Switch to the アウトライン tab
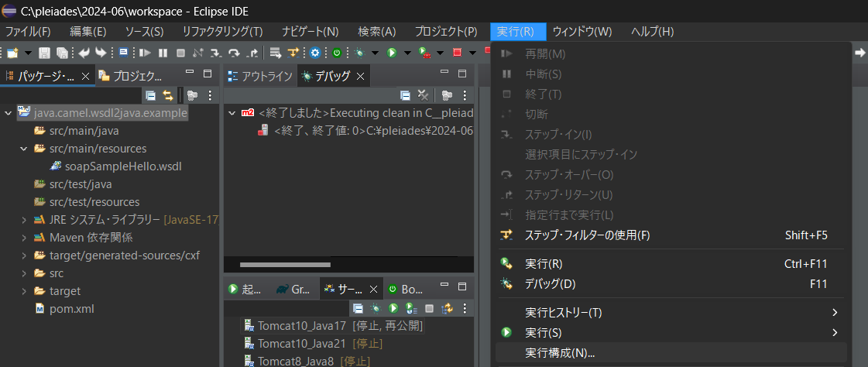The width and height of the screenshot is (868, 367). 259,76
